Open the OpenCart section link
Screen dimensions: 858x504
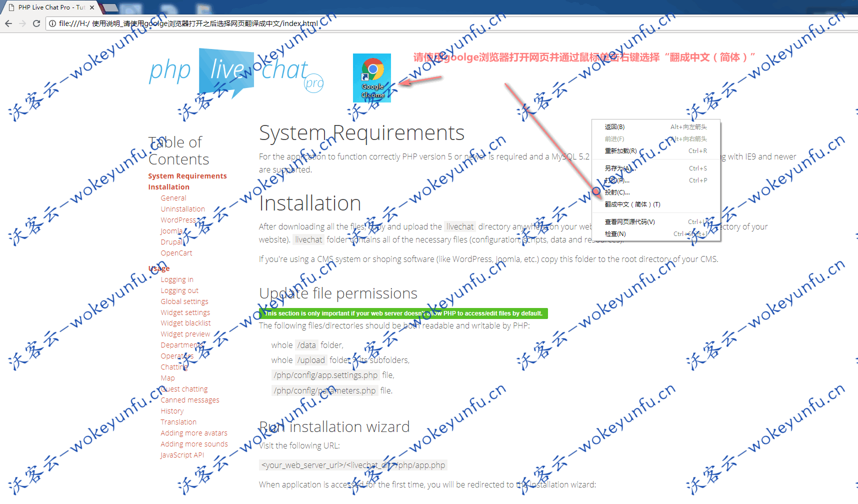[176, 253]
